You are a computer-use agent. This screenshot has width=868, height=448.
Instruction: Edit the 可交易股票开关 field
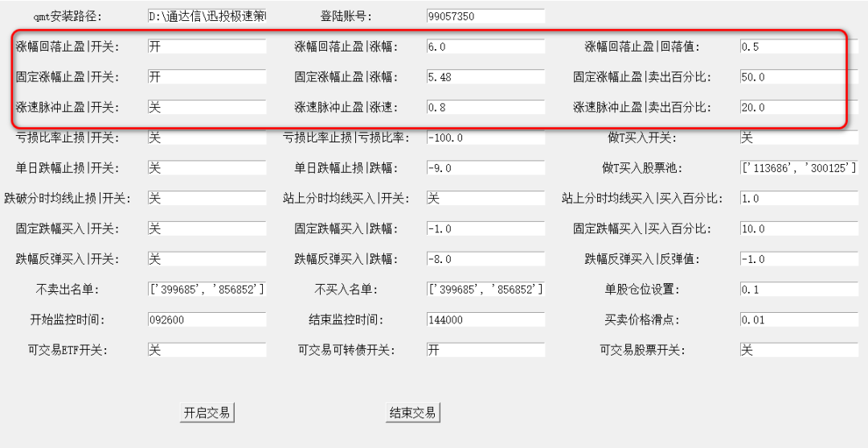(x=799, y=350)
